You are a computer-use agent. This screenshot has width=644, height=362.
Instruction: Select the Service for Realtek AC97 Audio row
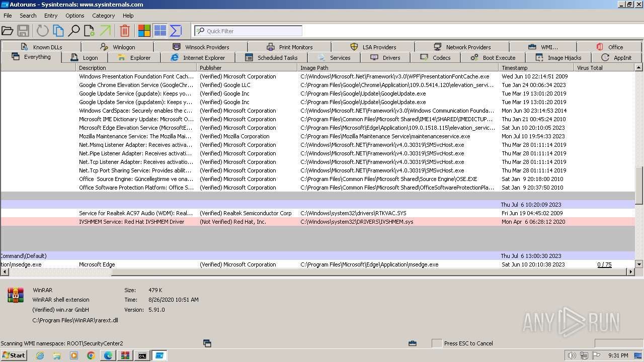coord(317,213)
